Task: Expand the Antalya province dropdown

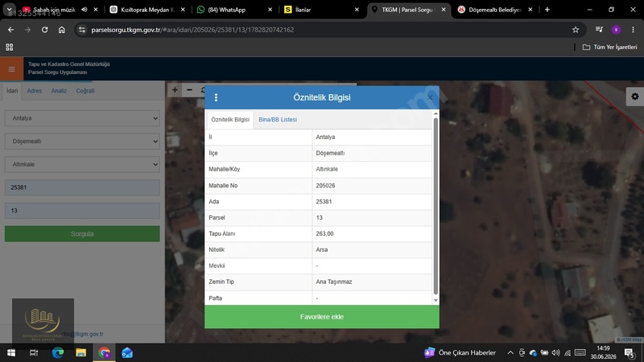Action: tap(82, 118)
